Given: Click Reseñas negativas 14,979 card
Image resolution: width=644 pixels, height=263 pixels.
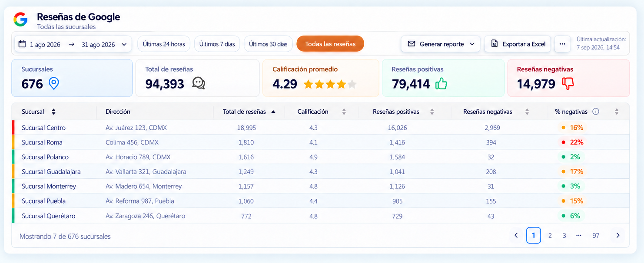Looking at the screenshot, I should coord(568,78).
